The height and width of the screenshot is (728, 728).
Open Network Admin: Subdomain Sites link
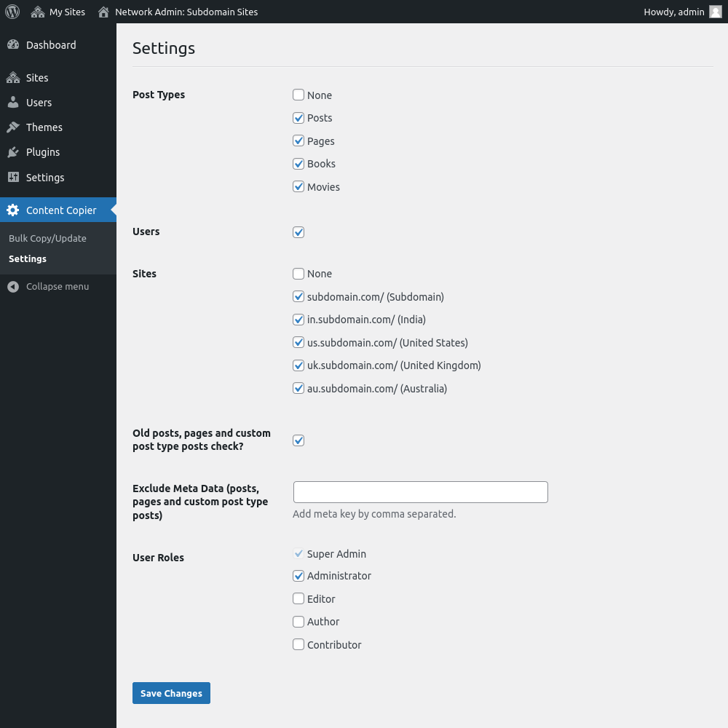click(x=186, y=12)
